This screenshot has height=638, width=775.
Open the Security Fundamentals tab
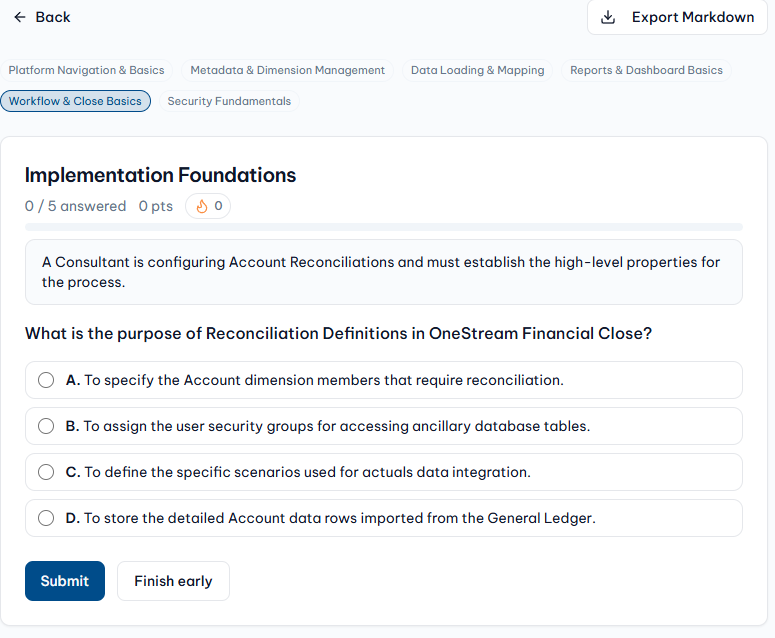click(x=229, y=101)
